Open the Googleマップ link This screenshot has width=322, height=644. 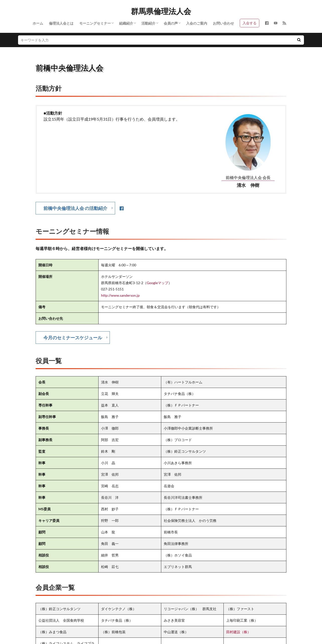[x=157, y=283]
